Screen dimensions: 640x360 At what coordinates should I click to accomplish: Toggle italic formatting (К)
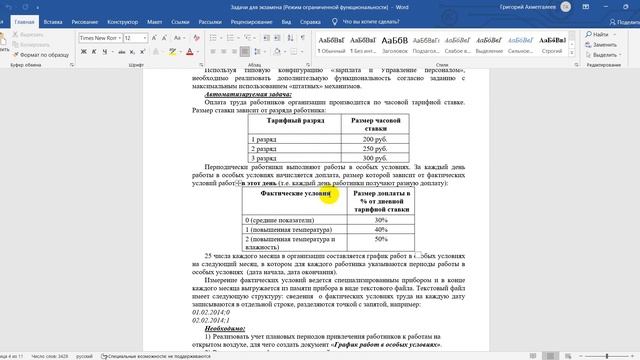coord(94,52)
